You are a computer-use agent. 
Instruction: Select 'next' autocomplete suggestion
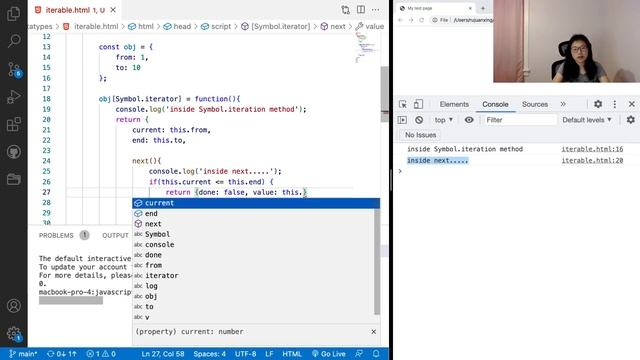click(x=253, y=224)
